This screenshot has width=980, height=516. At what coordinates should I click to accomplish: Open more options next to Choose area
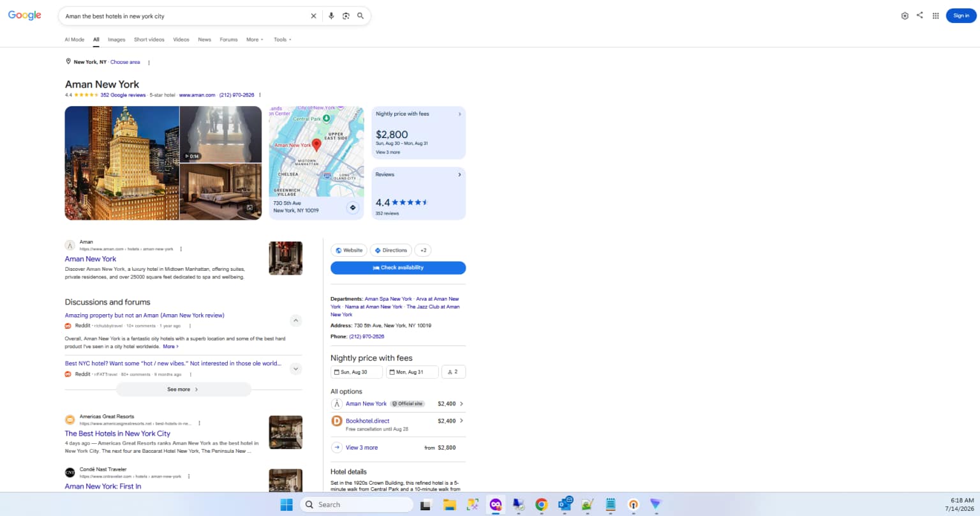[x=149, y=63]
